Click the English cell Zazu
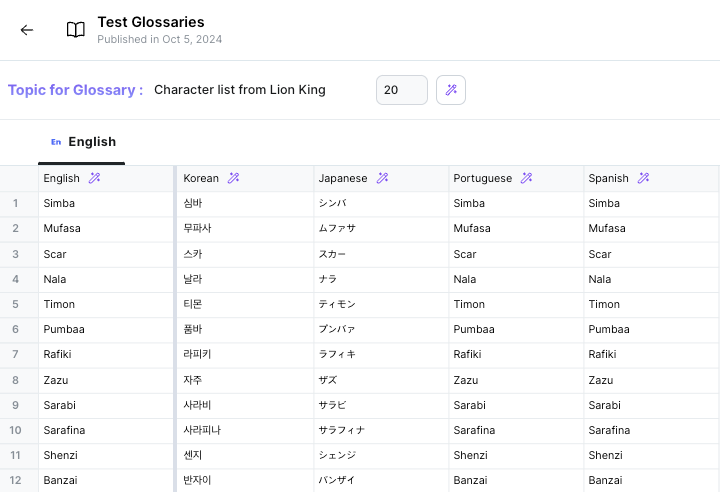 click(x=106, y=380)
